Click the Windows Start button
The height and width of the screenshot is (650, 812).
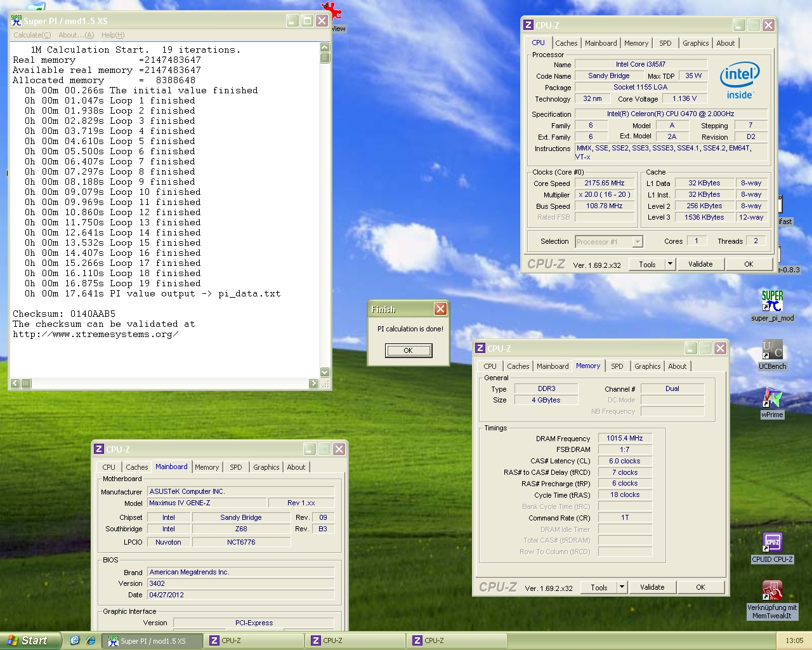click(x=30, y=640)
